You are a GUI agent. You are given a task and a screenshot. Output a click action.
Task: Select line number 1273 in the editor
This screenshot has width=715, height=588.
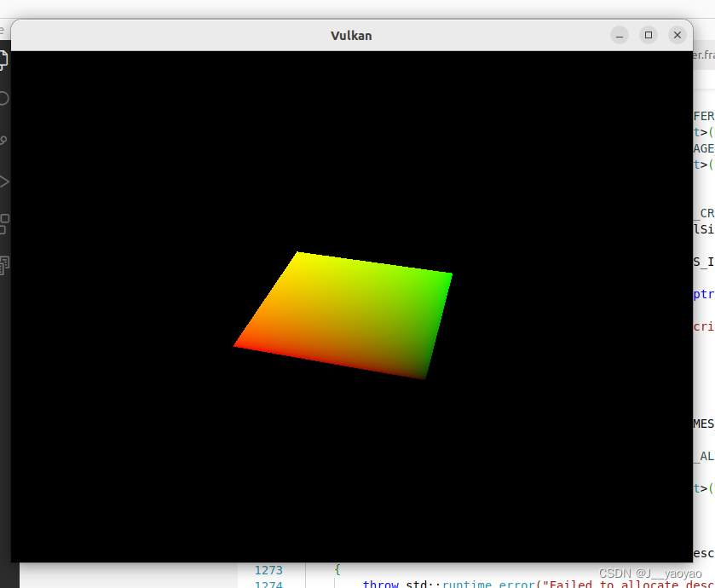tap(268, 569)
